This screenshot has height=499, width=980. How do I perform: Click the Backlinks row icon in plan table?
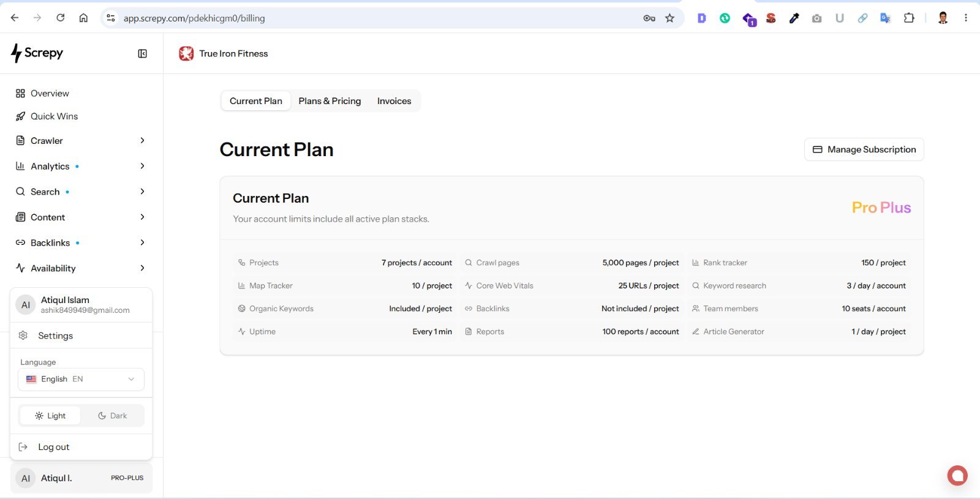469,309
